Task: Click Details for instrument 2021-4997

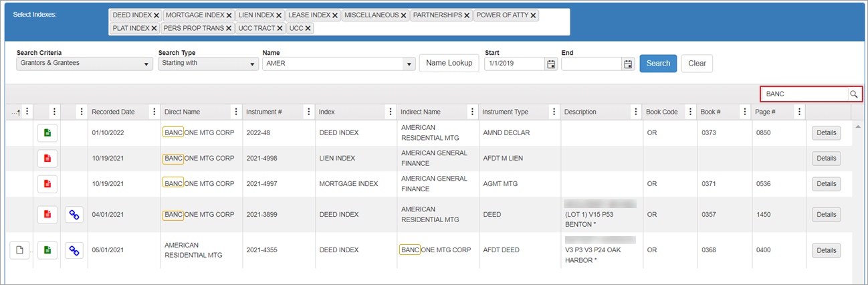Action: tap(826, 184)
